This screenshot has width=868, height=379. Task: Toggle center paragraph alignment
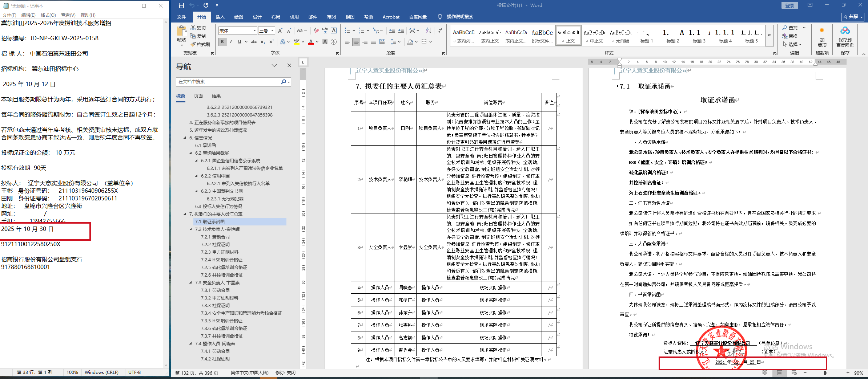(356, 42)
